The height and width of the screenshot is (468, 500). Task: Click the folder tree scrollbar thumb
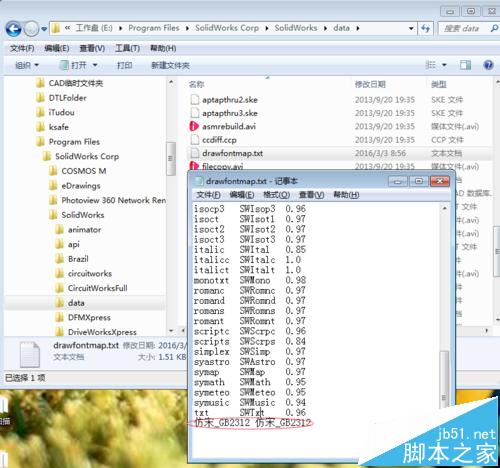[x=171, y=159]
